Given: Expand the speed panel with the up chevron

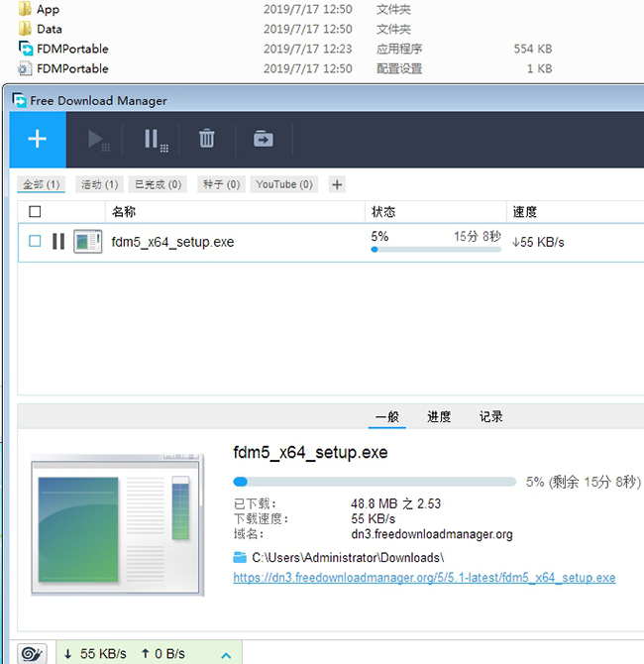Looking at the screenshot, I should (225, 654).
